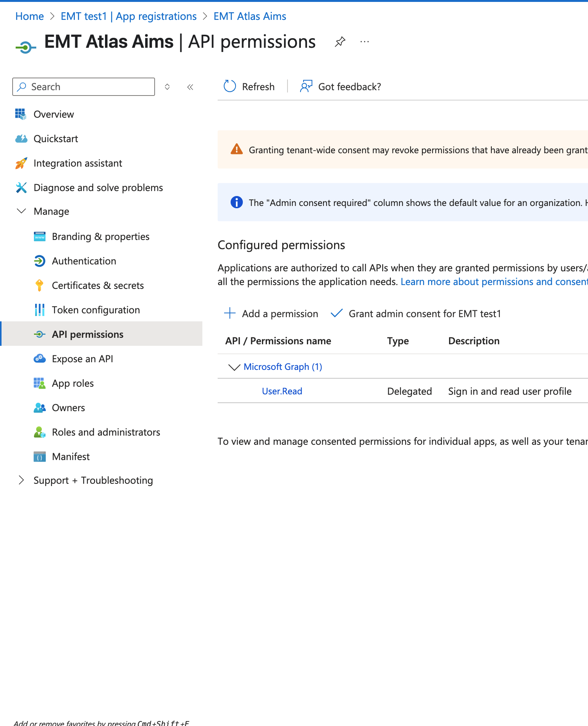Click the Got feedback? button
588x726 pixels.
[x=341, y=87]
